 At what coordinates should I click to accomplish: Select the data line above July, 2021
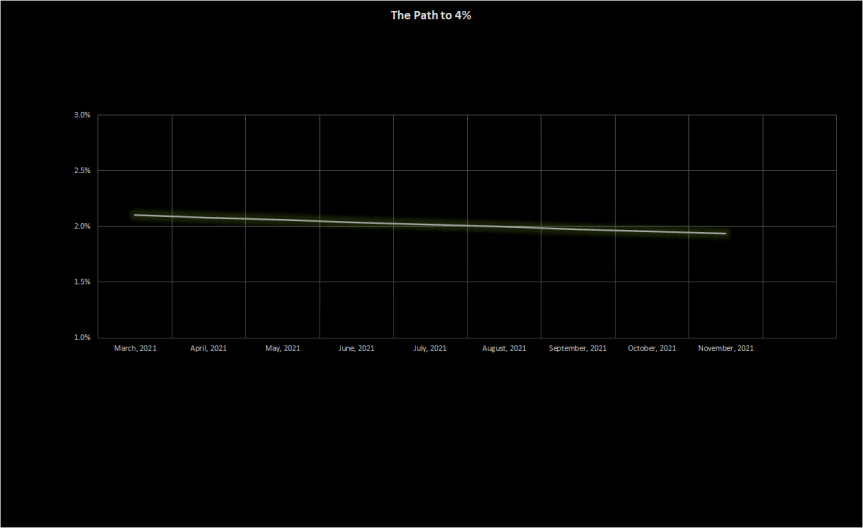[x=430, y=224]
